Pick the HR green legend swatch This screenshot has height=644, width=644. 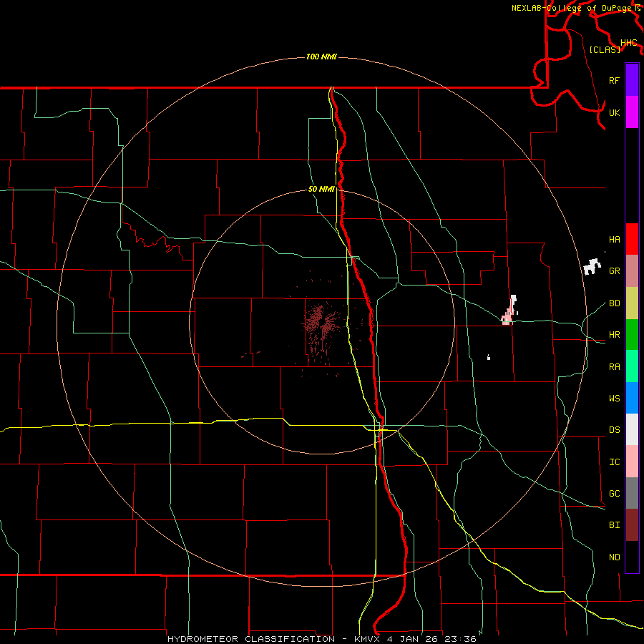[632, 335]
